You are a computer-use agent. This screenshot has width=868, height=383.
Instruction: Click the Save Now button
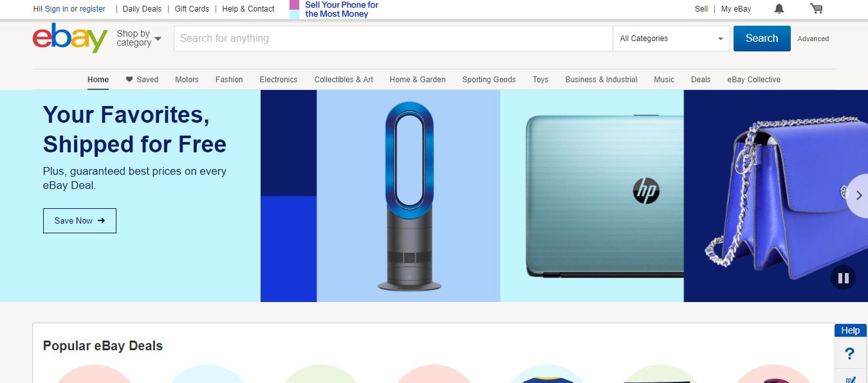coord(80,220)
